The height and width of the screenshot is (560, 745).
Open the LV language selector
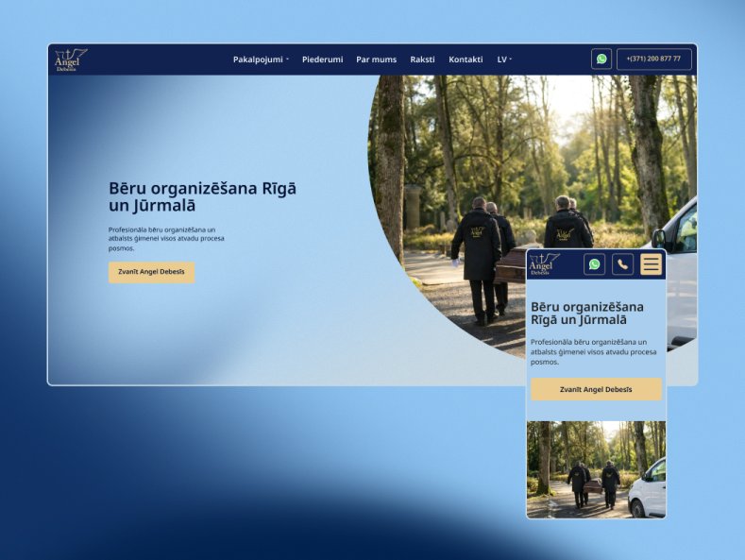tap(504, 59)
